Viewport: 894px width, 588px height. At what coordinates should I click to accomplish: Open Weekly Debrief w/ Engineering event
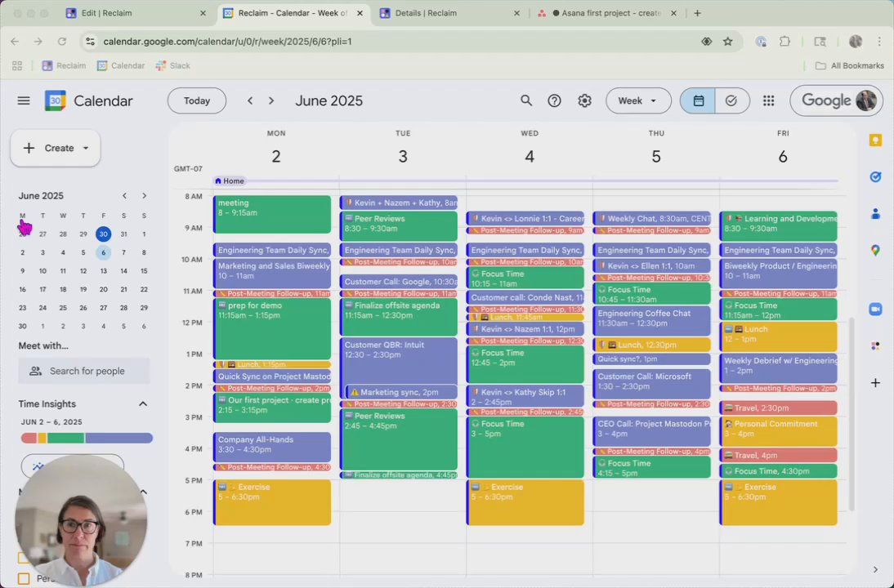coord(778,368)
